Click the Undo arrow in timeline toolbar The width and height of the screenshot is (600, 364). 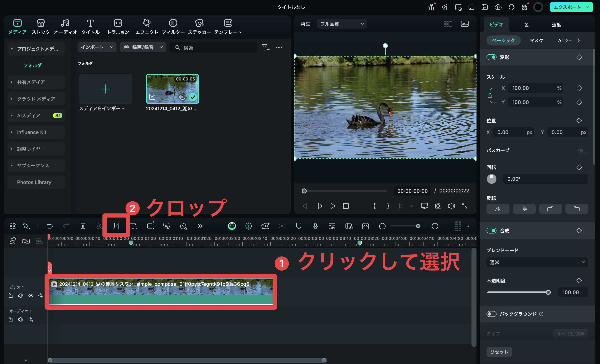point(50,226)
